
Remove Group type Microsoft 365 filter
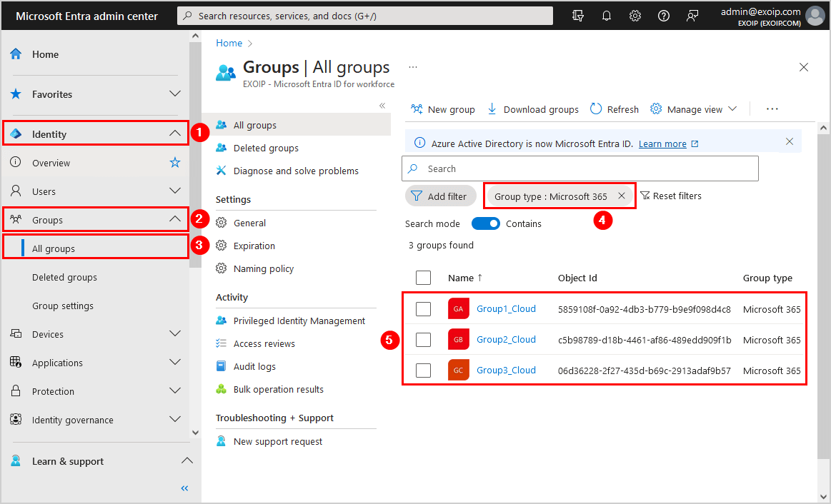pyautogui.click(x=622, y=196)
